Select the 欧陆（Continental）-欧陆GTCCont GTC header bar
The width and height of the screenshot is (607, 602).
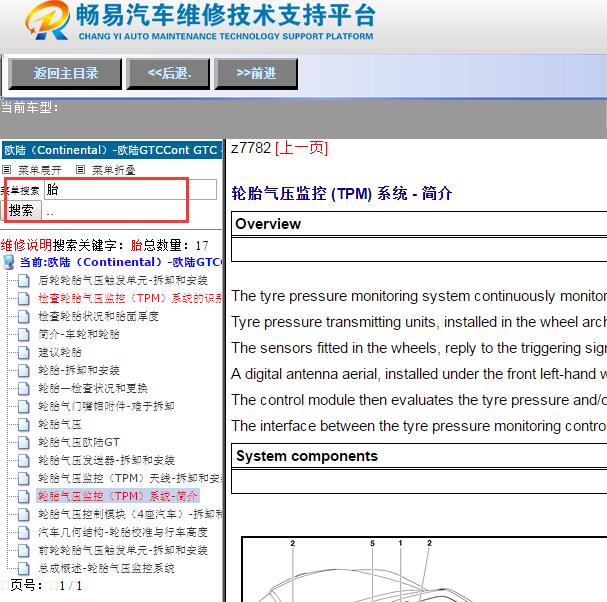click(x=112, y=150)
